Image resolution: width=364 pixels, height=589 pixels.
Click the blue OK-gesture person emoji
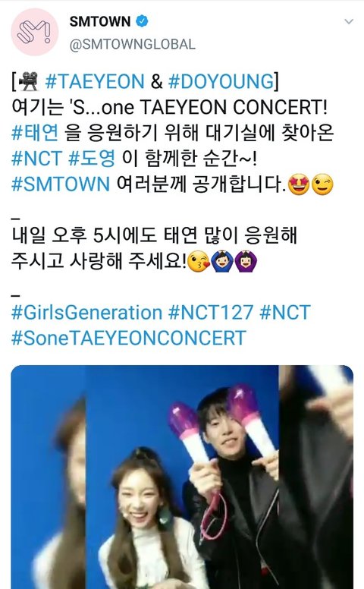[222, 261]
